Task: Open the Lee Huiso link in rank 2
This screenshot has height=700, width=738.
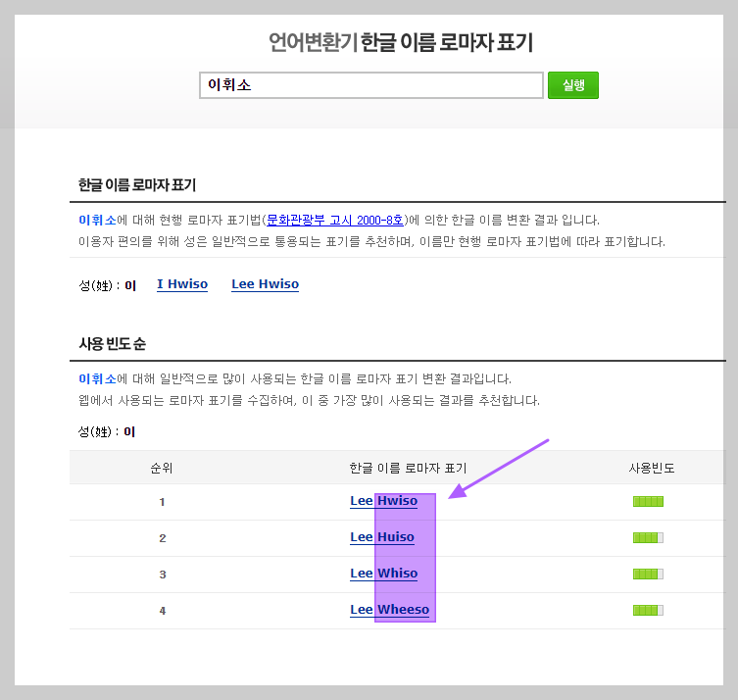Action: click(382, 537)
